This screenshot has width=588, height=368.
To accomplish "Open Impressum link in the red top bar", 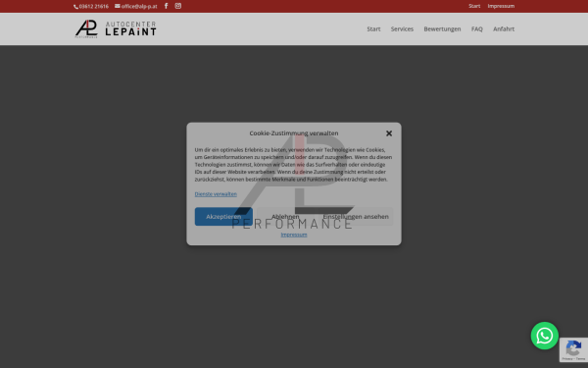I will pyautogui.click(x=501, y=6).
